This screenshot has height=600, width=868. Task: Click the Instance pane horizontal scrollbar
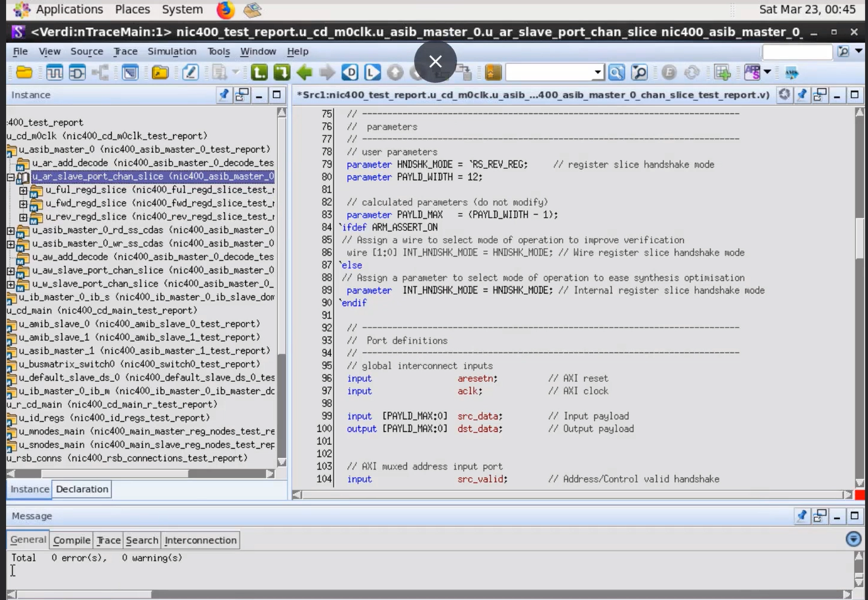(140, 473)
